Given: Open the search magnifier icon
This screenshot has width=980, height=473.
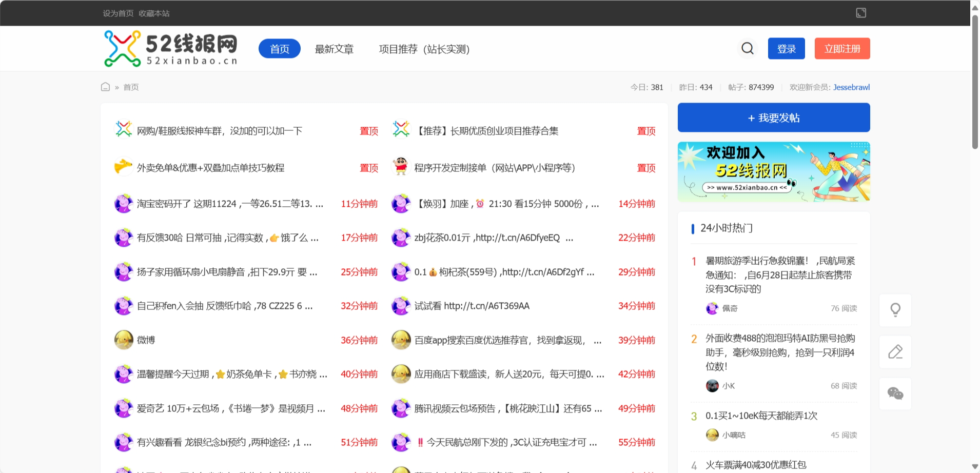Looking at the screenshot, I should [747, 48].
